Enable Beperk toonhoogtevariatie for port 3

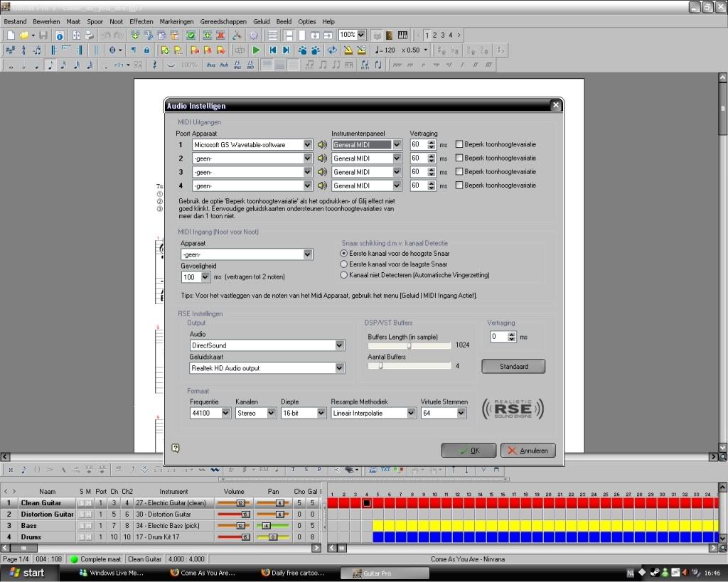coord(459,171)
